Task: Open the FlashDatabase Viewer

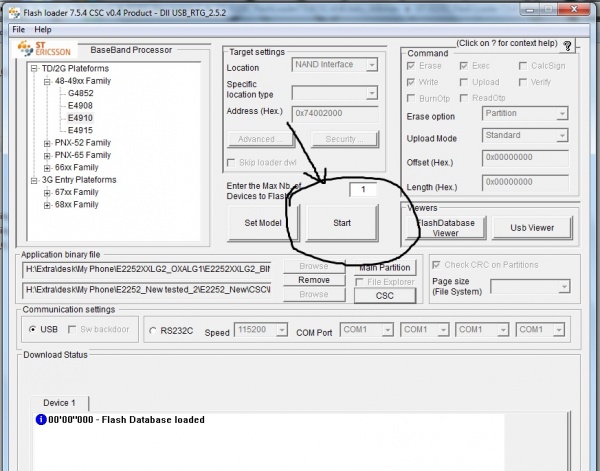Action: click(x=445, y=228)
